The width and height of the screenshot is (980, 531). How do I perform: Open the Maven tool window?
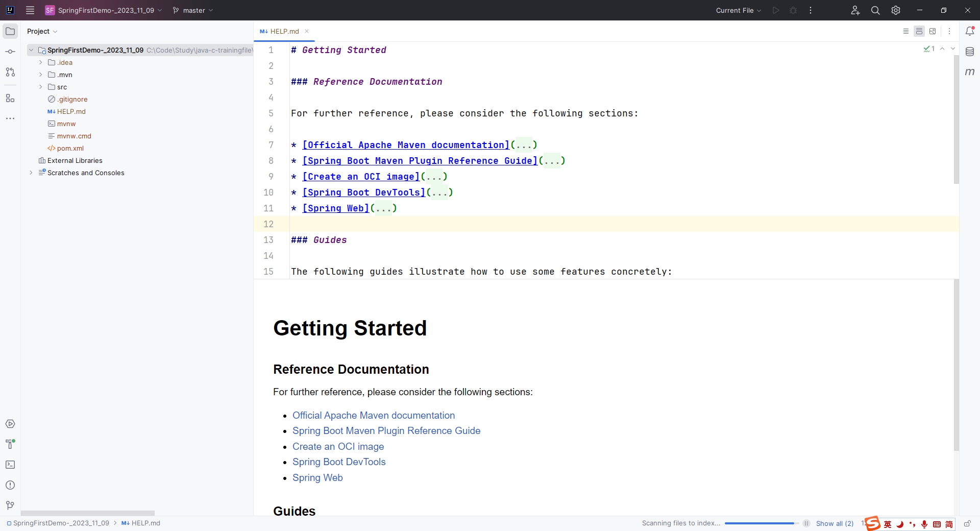coord(970,72)
